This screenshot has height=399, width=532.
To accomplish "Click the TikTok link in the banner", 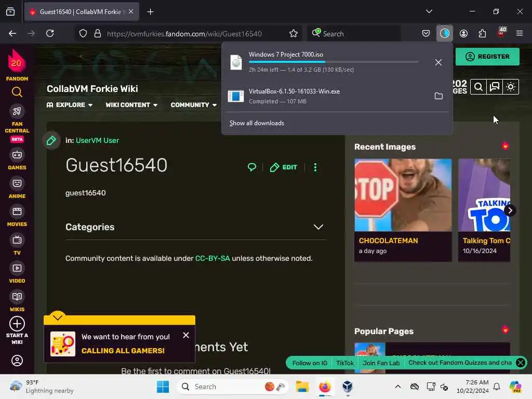I will (x=345, y=363).
